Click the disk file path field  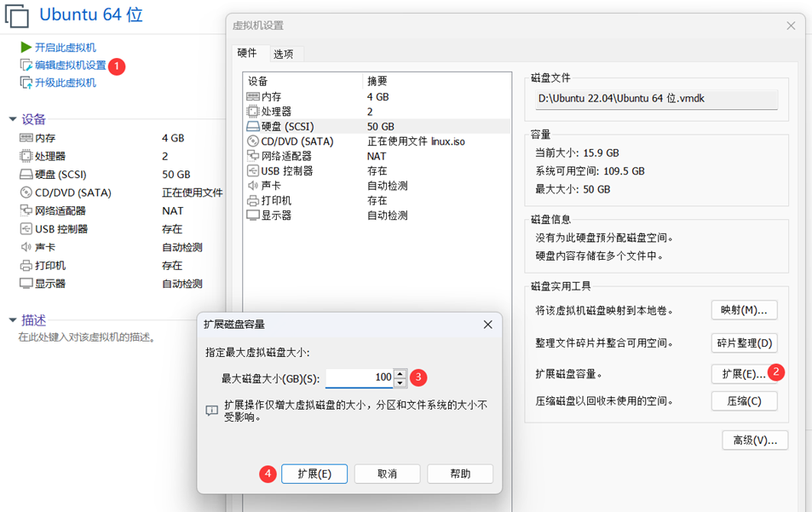(x=657, y=99)
